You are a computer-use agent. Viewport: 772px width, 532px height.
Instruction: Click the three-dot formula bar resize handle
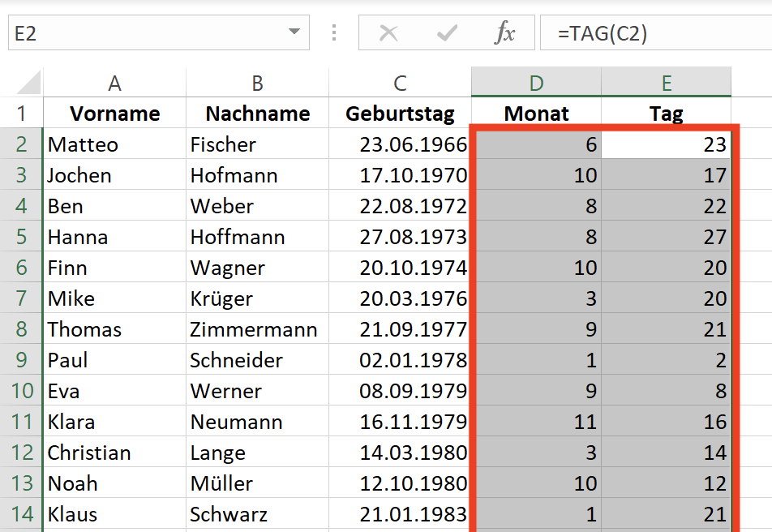point(334,32)
